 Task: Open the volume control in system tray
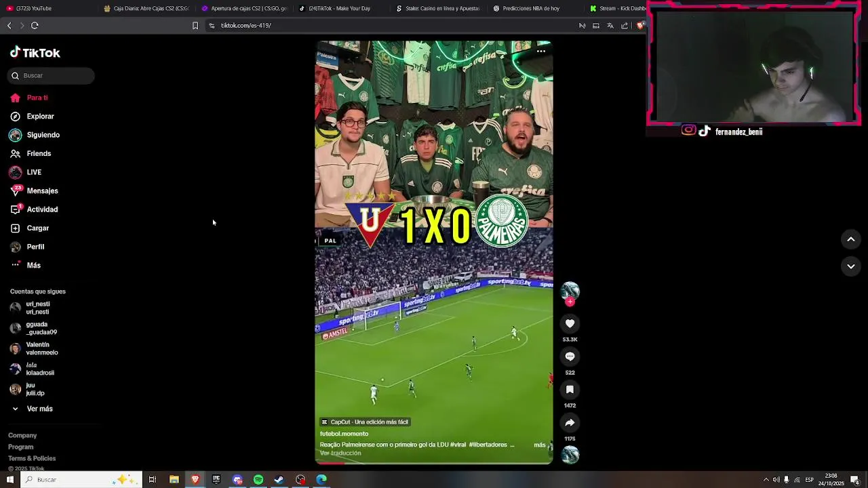[x=776, y=480]
